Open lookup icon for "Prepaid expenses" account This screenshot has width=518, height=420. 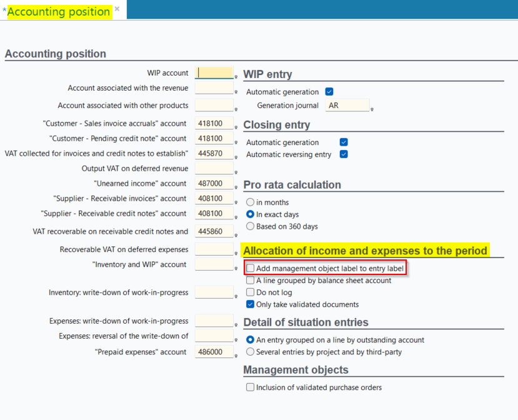tap(236, 356)
